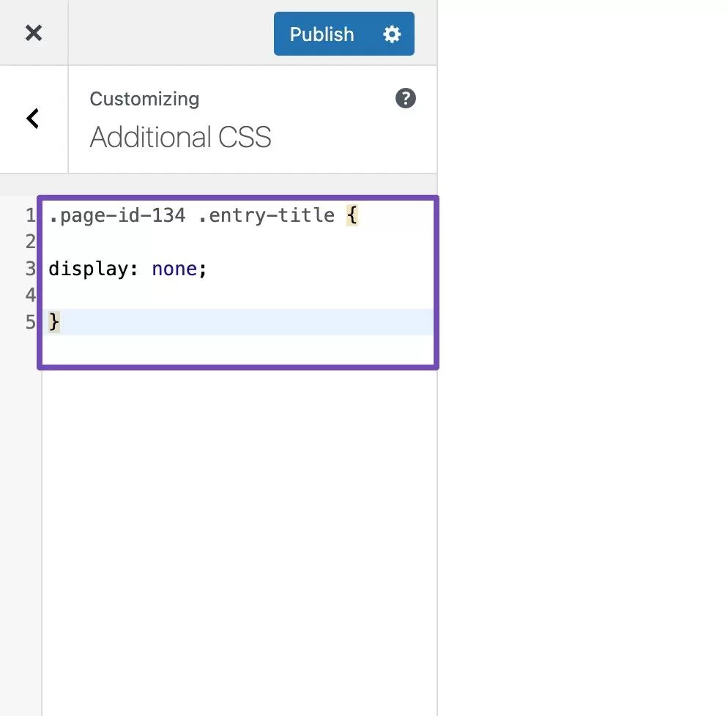Click line number 1 in the gutter
Screen dimensions: 728x716
coord(30,216)
